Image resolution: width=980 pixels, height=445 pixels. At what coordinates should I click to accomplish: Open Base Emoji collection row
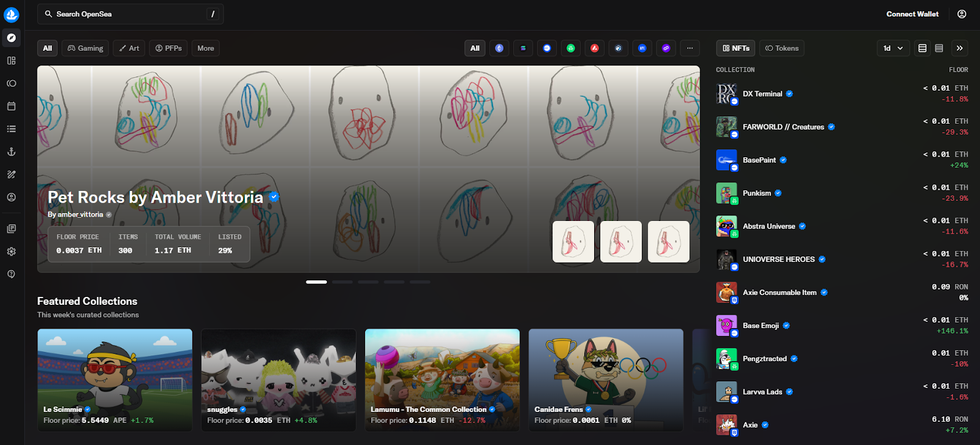(842, 325)
